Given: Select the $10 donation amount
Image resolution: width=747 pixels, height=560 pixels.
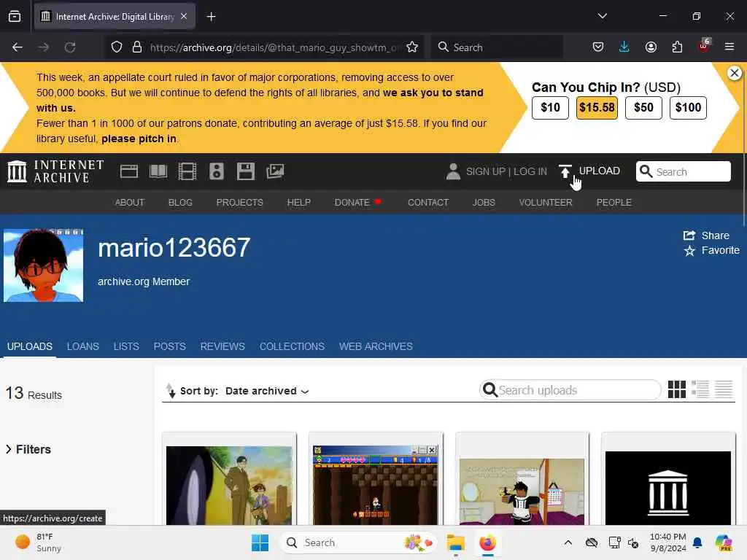Looking at the screenshot, I should pyautogui.click(x=550, y=108).
